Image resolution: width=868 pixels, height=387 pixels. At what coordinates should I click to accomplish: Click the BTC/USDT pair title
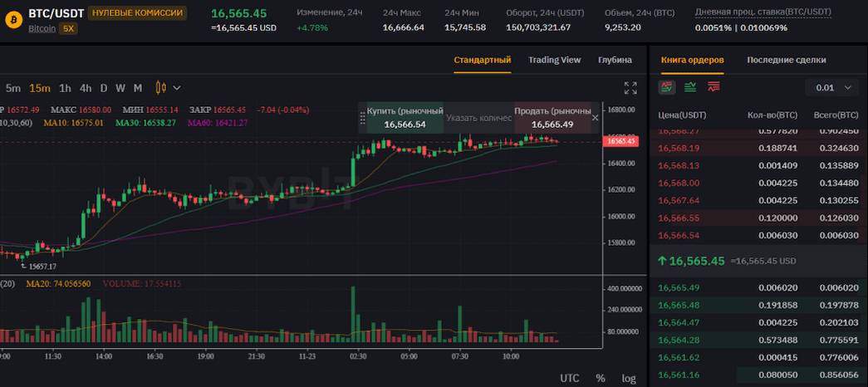coord(55,12)
